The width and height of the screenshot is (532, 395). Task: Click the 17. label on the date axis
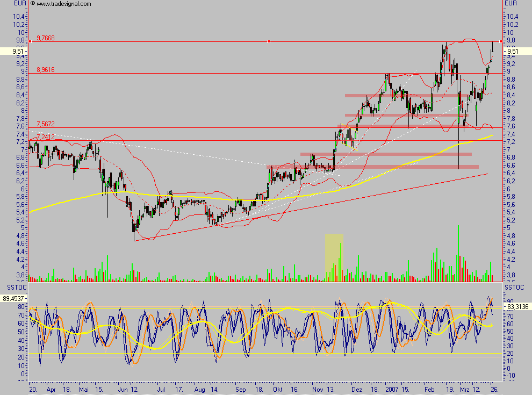tap(179, 390)
